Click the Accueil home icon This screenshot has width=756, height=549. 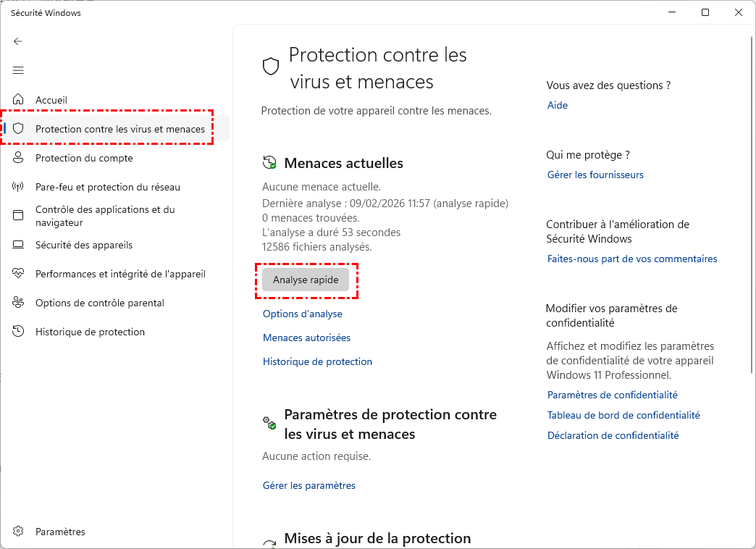click(19, 100)
